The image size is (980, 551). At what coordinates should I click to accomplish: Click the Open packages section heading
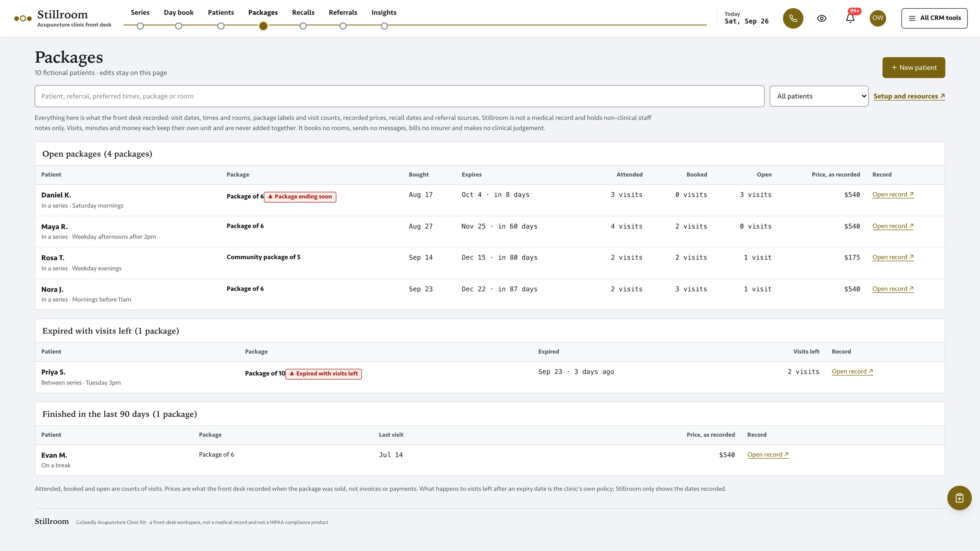[x=97, y=154]
